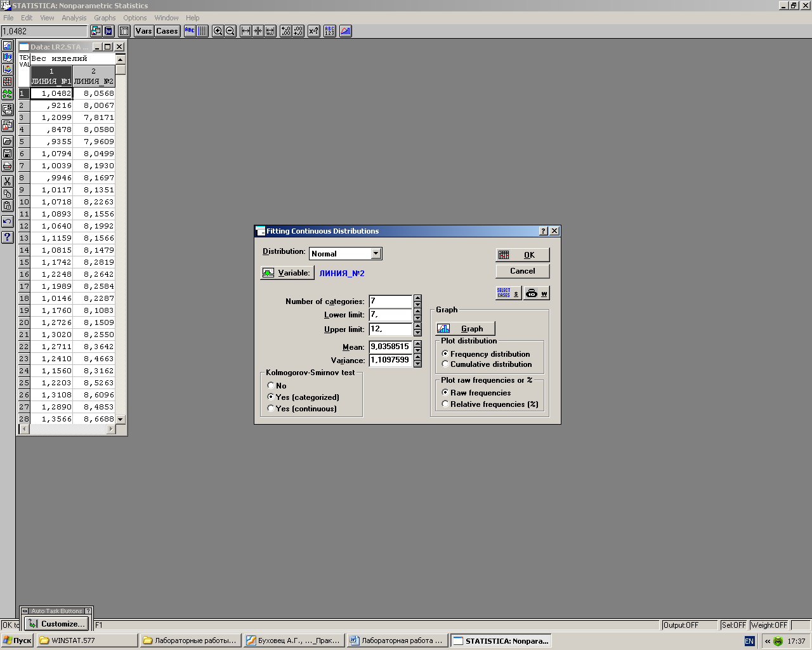Click the ABC text values icon
Image resolution: width=812 pixels, height=650 pixels.
point(190,31)
